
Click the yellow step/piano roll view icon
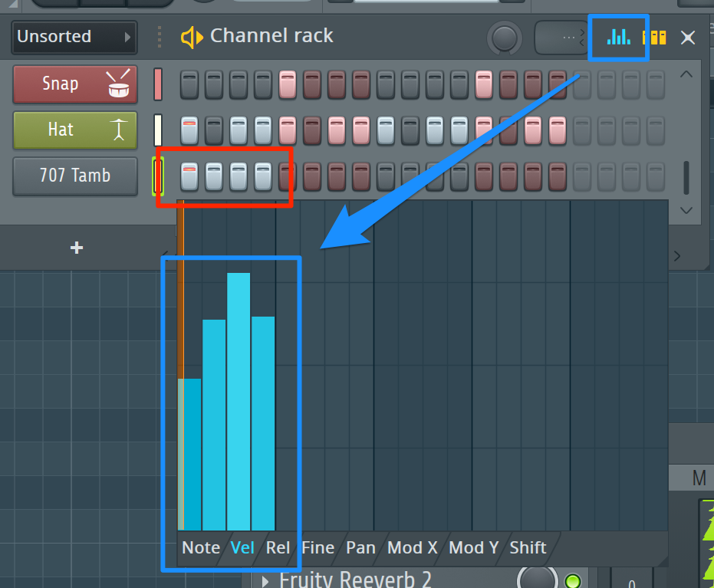click(x=654, y=38)
